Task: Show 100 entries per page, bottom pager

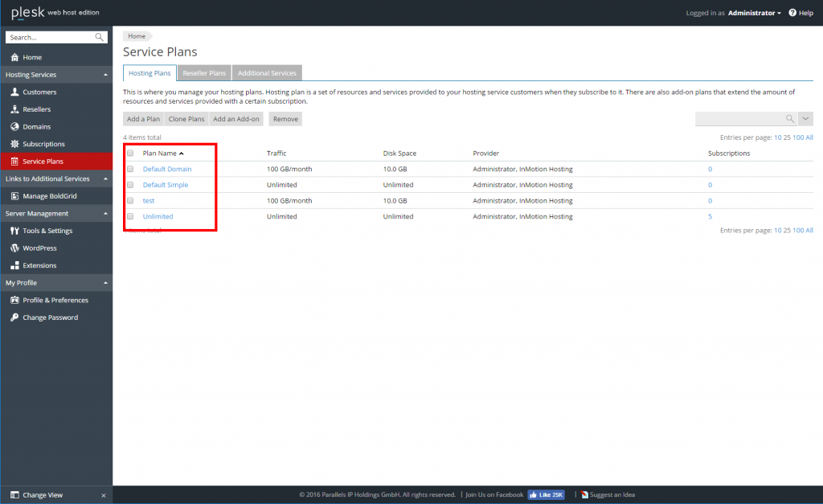Action: (x=798, y=231)
